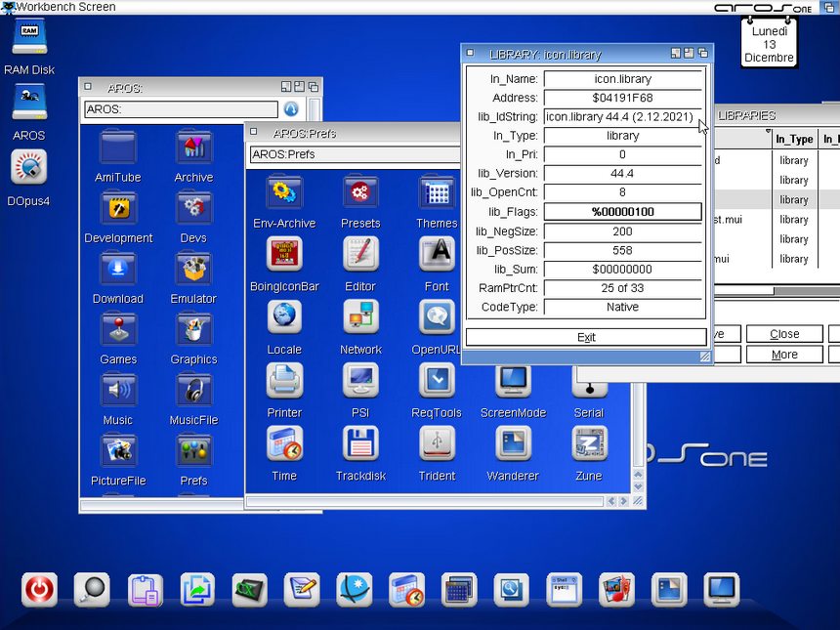Click the Prefs window horizontal scrollbar
The width and height of the screenshot is (840, 630).
[425, 501]
